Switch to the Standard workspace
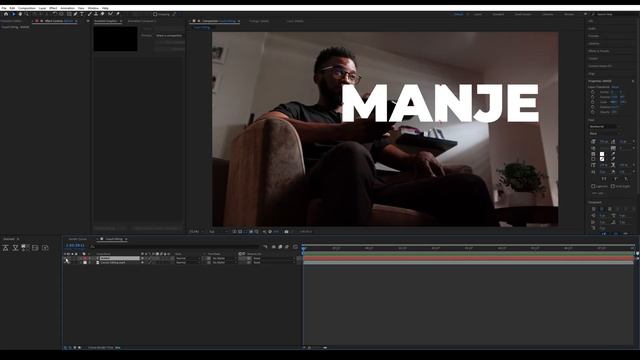640x360 pixels. [x=498, y=14]
